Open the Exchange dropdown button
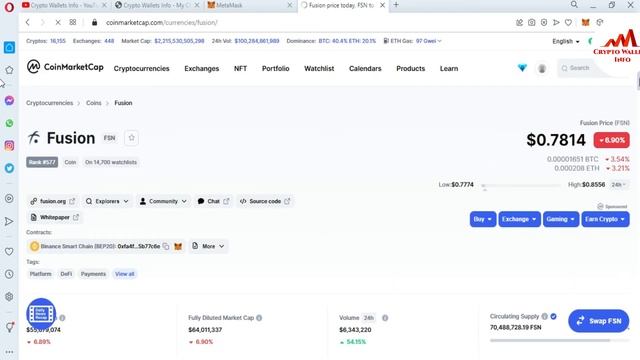The width and height of the screenshot is (640, 360). 519,219
